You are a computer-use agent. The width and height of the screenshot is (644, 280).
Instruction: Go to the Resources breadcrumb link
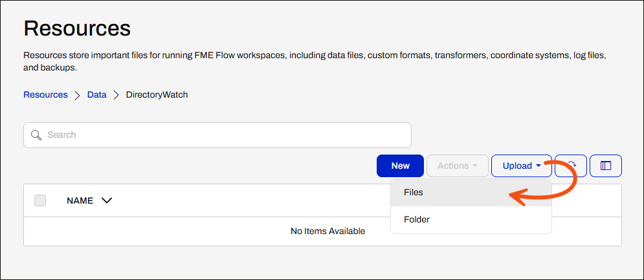[x=45, y=95]
